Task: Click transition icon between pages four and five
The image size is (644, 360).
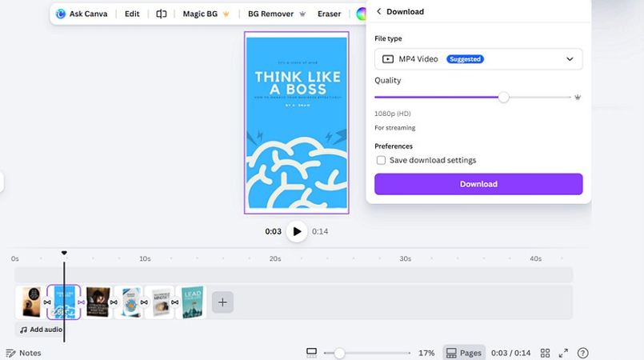Action: (x=144, y=302)
